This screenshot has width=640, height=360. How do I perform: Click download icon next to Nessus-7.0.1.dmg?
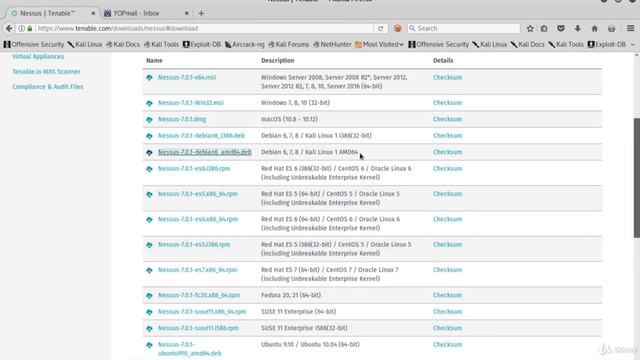(149, 120)
